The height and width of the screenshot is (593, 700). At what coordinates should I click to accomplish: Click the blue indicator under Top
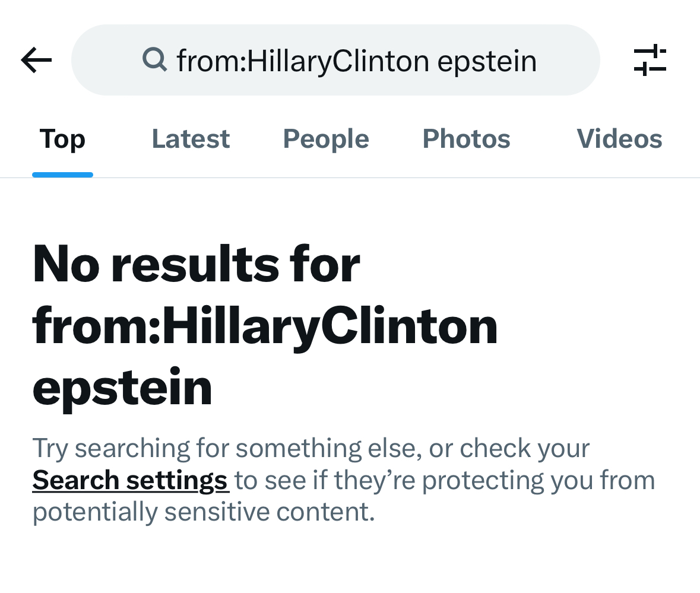click(x=62, y=175)
